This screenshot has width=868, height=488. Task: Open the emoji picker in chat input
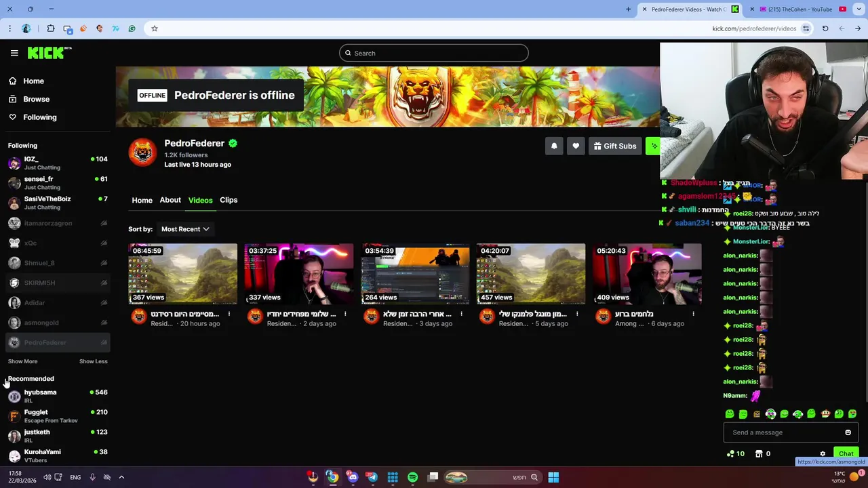pos(848,432)
